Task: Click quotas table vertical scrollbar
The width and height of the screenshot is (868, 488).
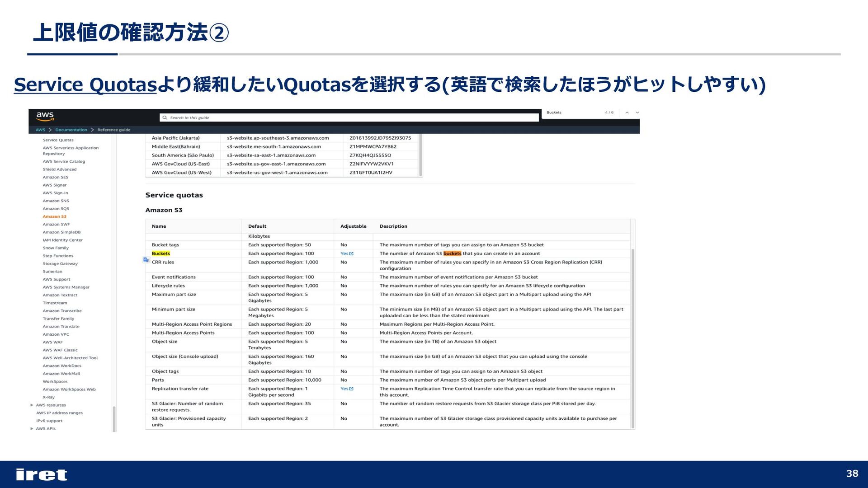Action: (x=633, y=338)
